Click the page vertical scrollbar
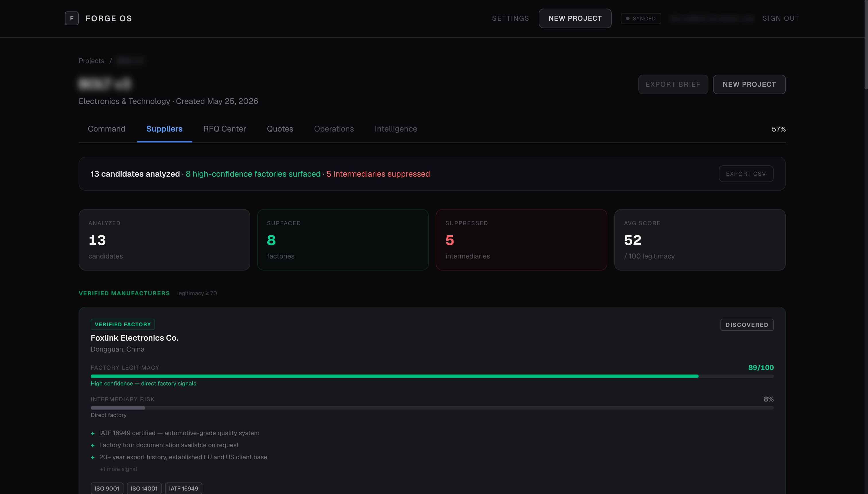 coord(866,45)
